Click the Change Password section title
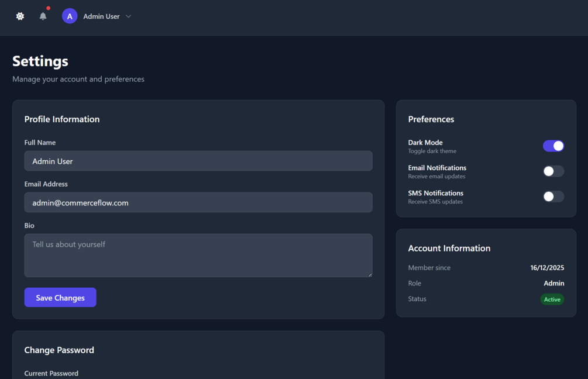Image resolution: width=588 pixels, height=379 pixels. 59,350
